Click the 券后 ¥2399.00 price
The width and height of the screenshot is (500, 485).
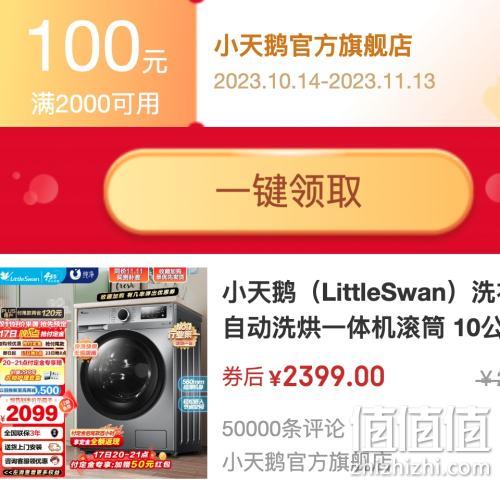click(303, 377)
